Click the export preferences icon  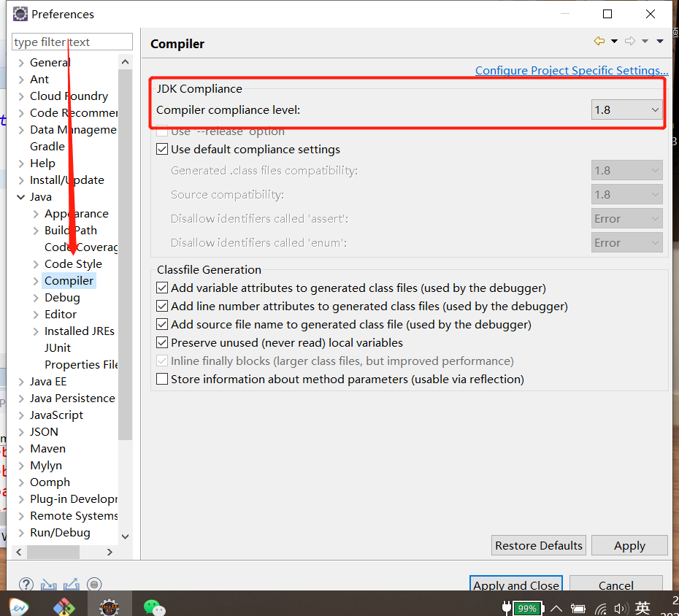pos(72,585)
